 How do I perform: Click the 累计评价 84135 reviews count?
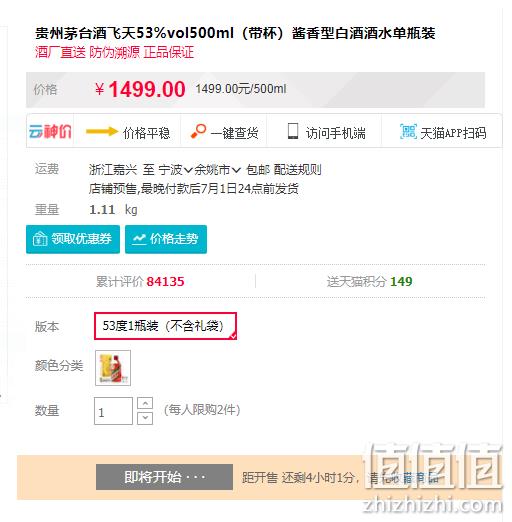140,281
